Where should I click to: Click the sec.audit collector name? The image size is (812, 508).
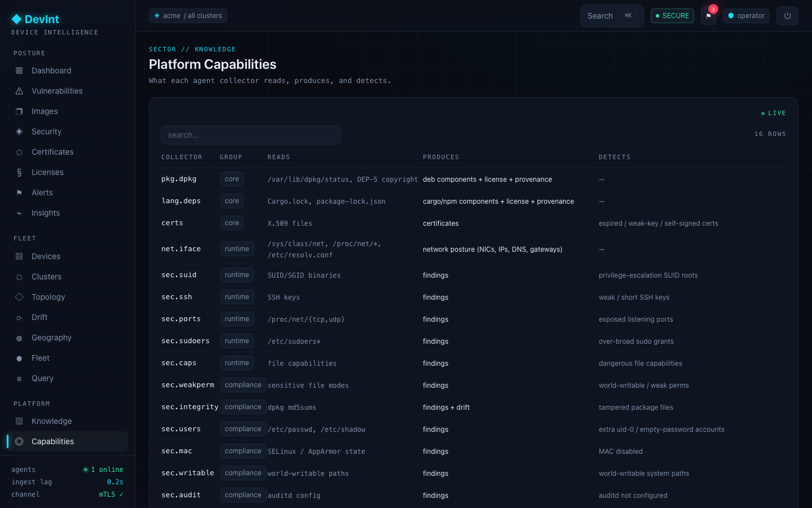(181, 495)
